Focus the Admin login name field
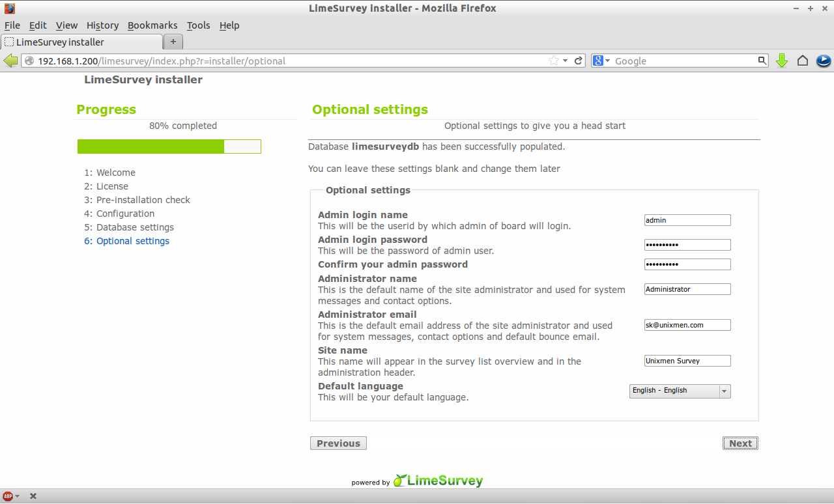This screenshot has width=834, height=504. [x=687, y=220]
